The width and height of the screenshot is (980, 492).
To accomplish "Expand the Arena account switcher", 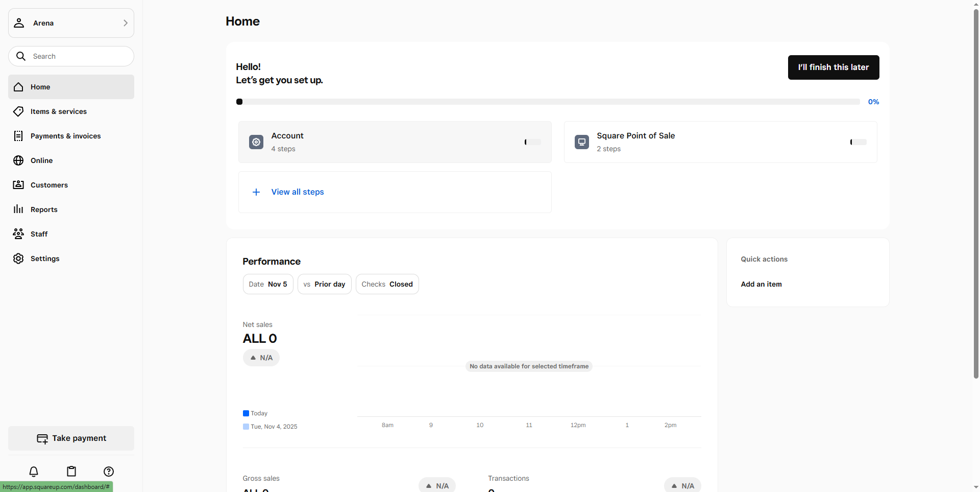I will (x=71, y=23).
